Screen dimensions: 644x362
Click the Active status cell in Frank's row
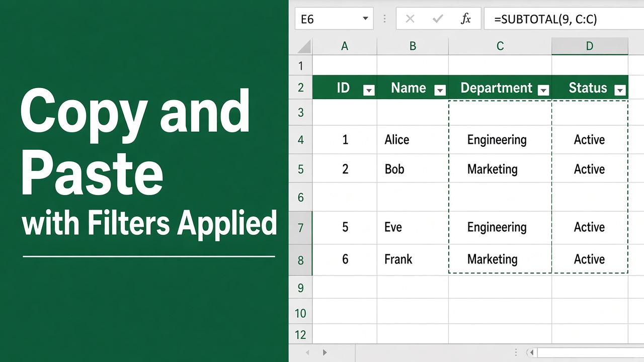pos(590,259)
